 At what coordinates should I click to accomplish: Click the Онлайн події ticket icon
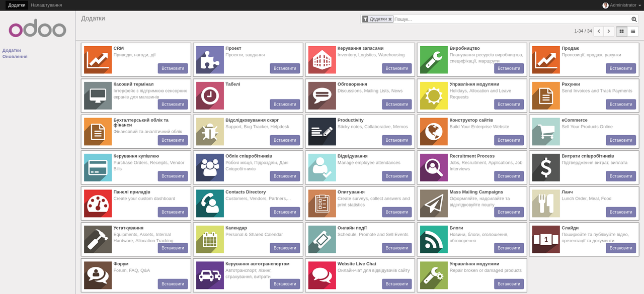[x=322, y=239]
